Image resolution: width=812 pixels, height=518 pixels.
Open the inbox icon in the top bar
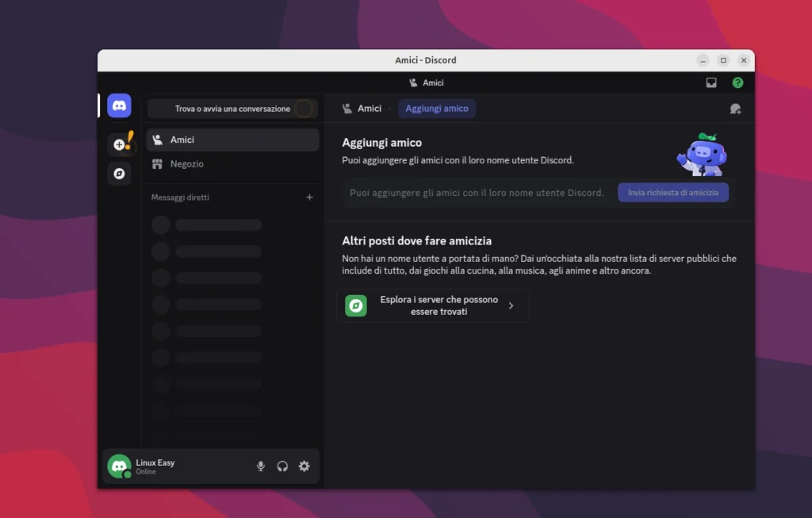coord(711,82)
